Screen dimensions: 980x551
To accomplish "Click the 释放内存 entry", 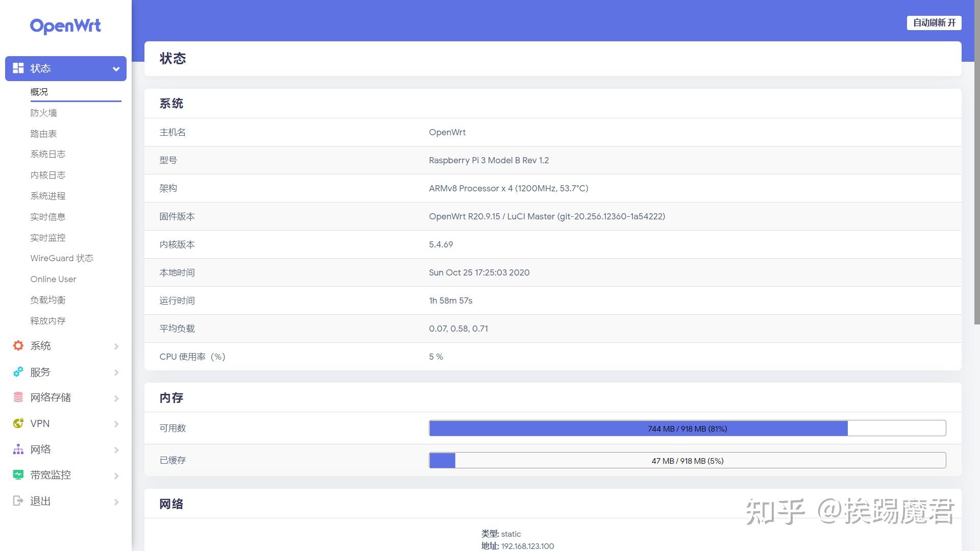I will click(48, 320).
